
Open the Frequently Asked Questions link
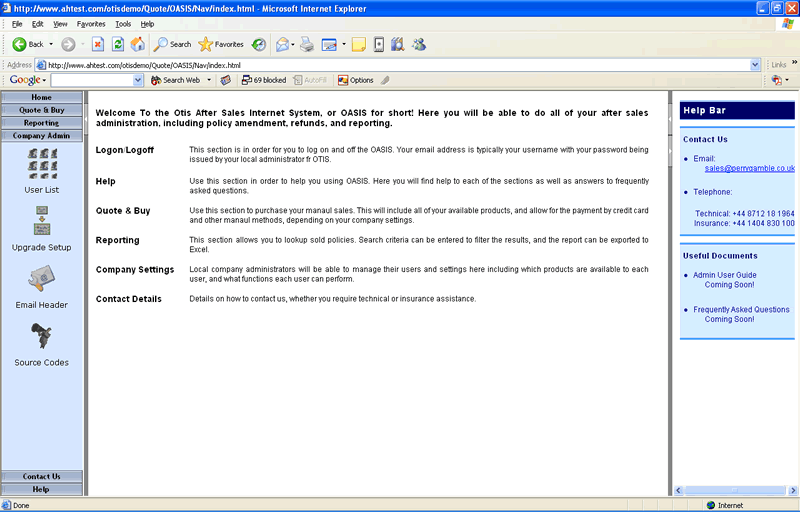pos(741,310)
